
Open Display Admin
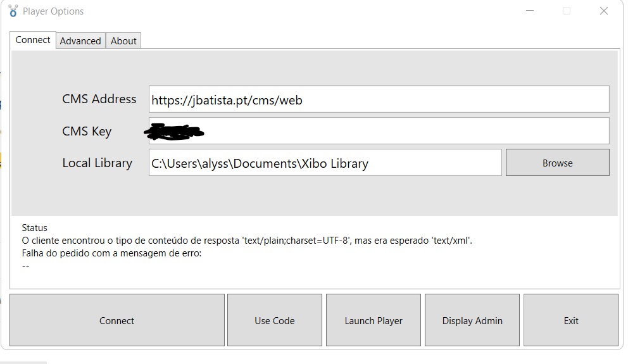pos(472,320)
